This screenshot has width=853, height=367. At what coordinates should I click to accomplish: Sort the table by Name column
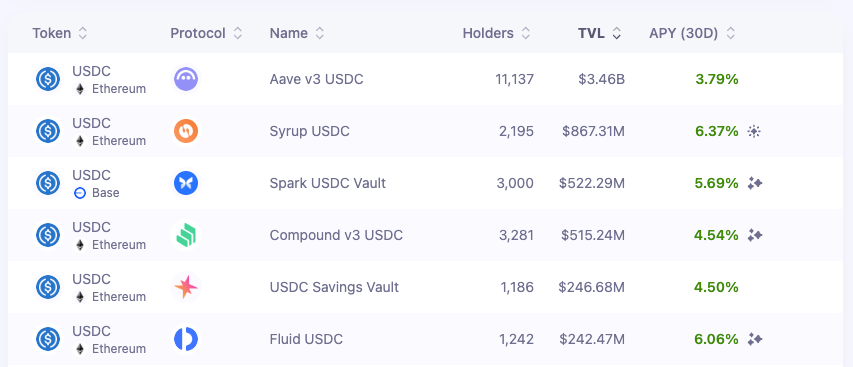click(297, 33)
